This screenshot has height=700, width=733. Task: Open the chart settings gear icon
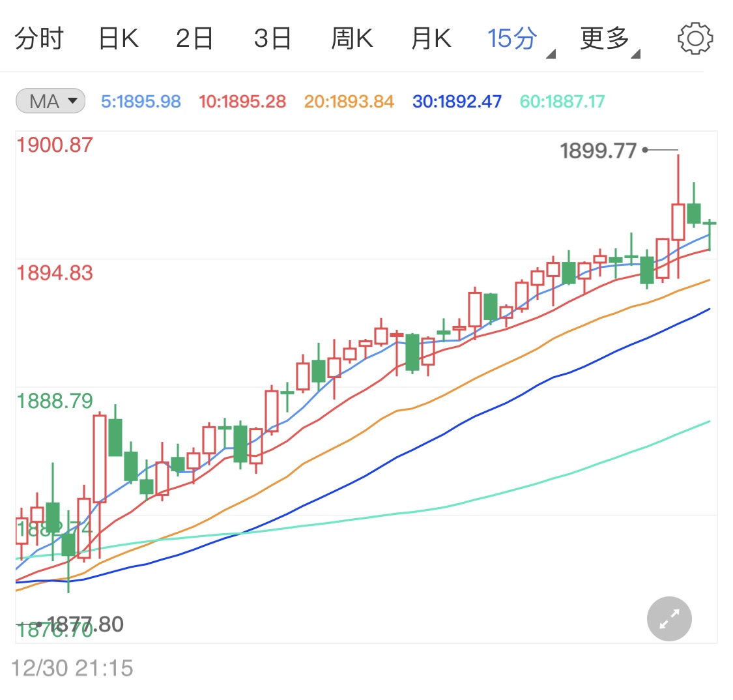[695, 37]
